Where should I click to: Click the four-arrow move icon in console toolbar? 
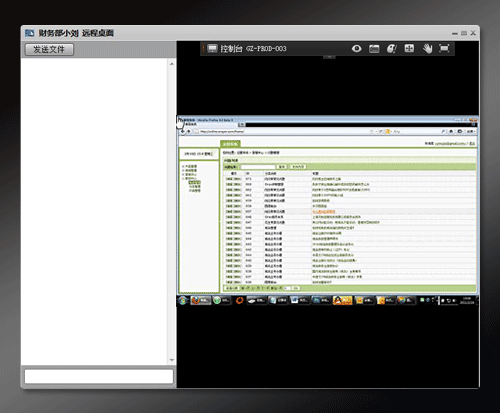409,49
